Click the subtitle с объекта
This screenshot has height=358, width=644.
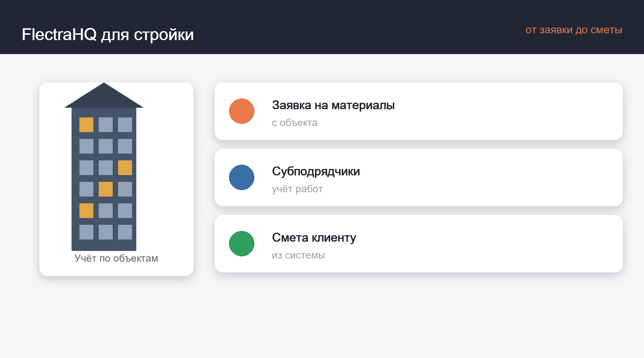[294, 123]
